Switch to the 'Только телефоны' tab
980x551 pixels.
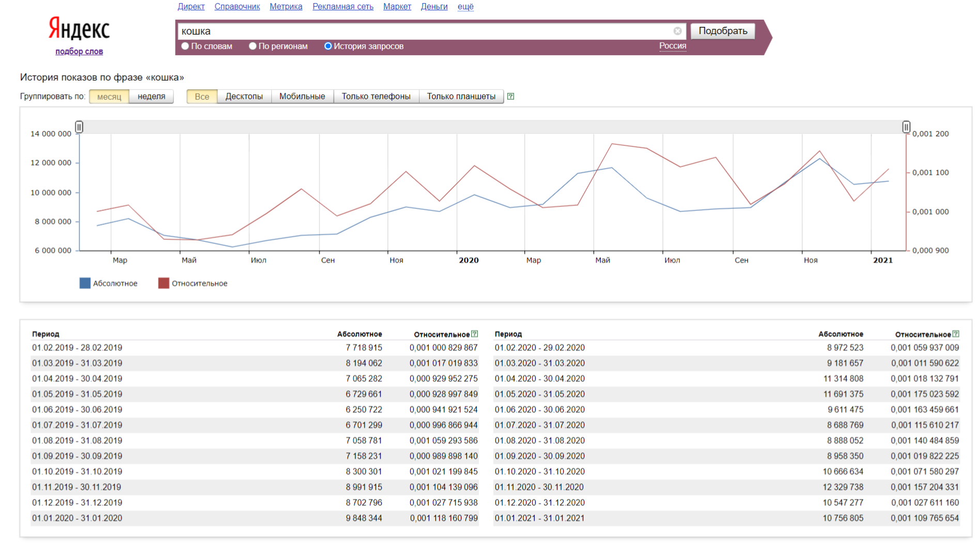click(x=376, y=97)
